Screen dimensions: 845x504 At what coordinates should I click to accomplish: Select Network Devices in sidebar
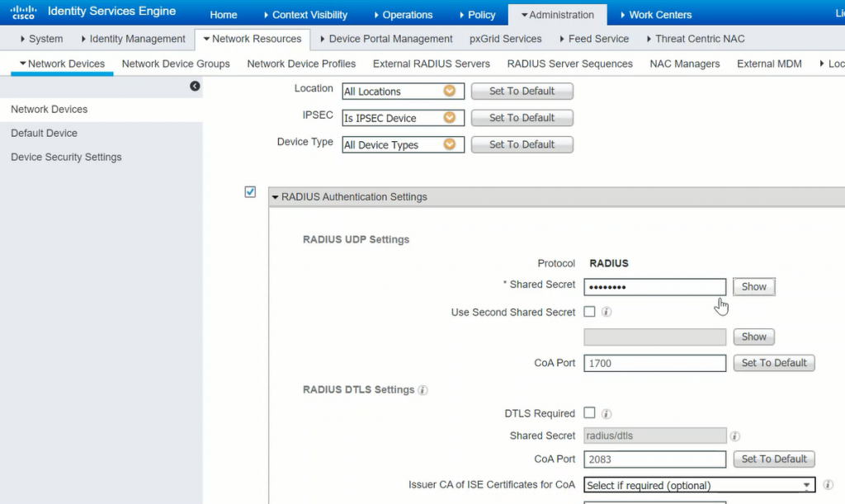tap(101, 110)
